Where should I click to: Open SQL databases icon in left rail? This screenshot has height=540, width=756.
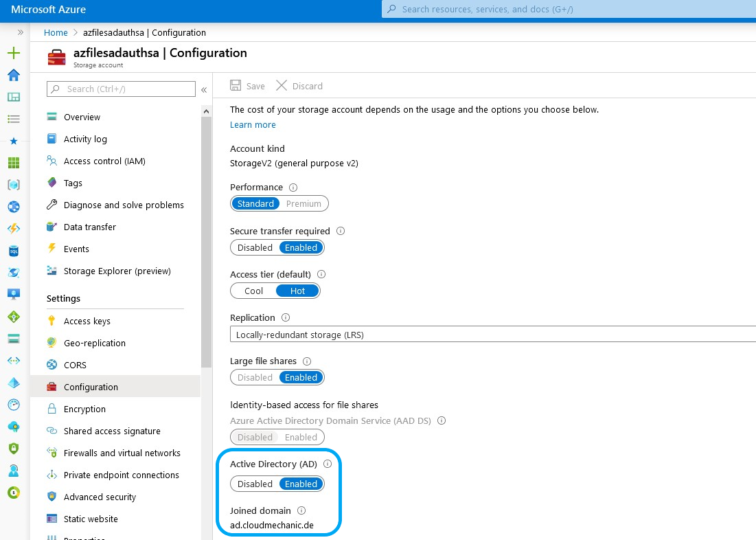pyautogui.click(x=14, y=251)
